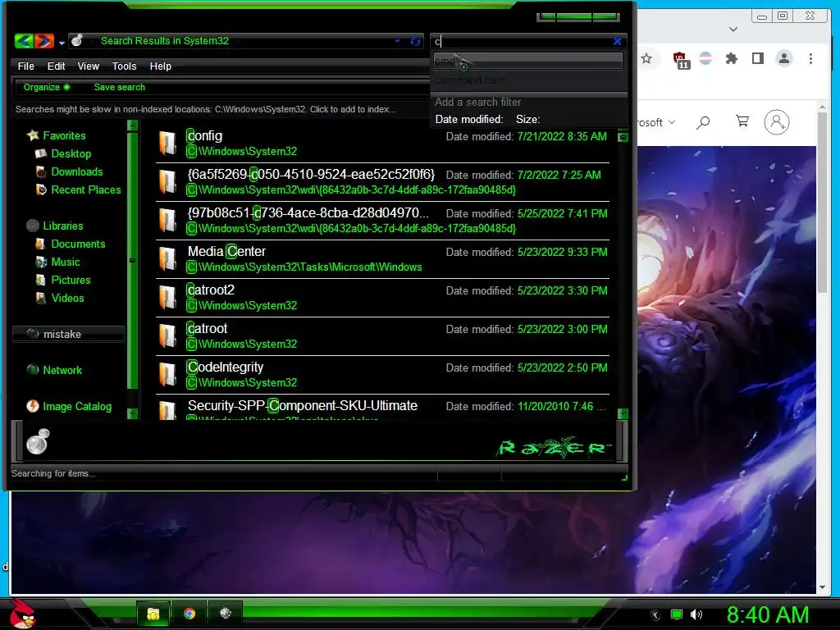This screenshot has width=840, height=630.
Task: Click nav pane scrollbar down arrow
Action: coord(132,413)
